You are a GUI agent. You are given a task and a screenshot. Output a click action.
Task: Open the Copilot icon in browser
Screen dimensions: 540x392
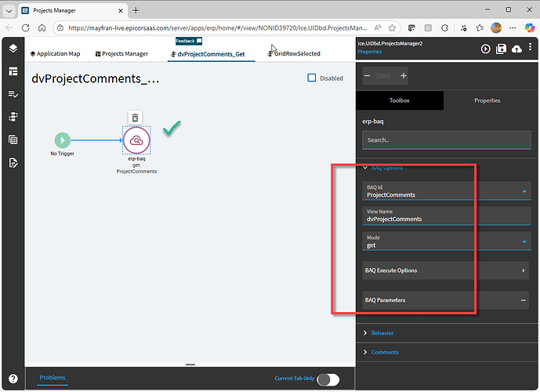pos(530,28)
